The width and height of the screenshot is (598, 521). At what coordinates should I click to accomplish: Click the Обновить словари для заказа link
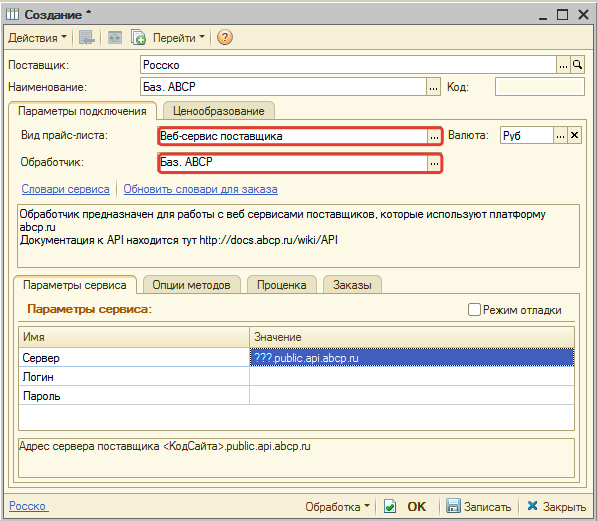pyautogui.click(x=200, y=189)
